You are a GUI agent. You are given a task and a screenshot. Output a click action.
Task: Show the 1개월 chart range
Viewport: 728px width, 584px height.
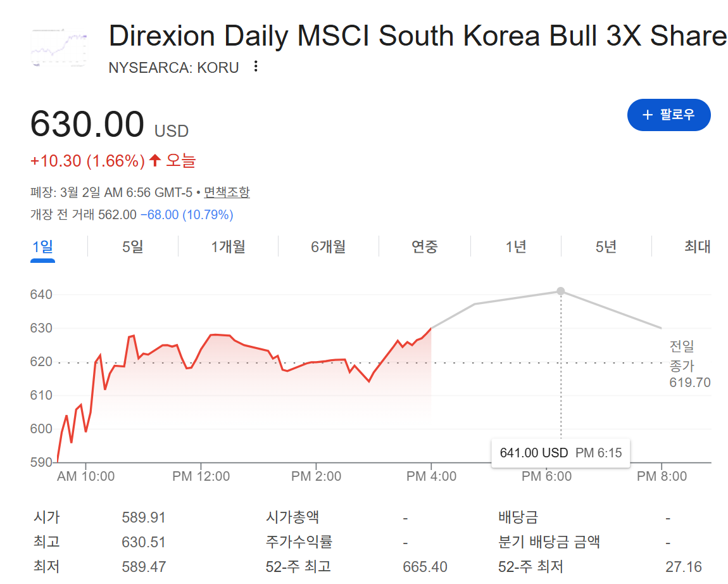coord(228,246)
